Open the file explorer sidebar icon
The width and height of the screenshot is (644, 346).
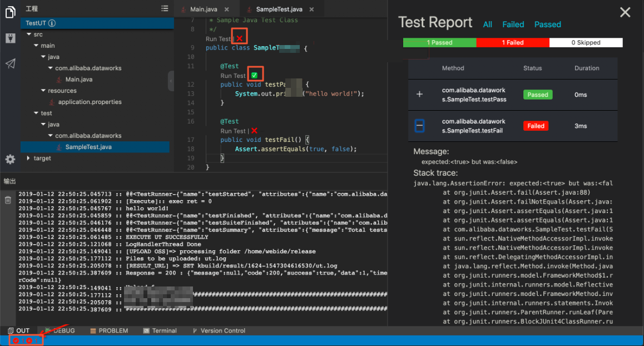[10, 12]
